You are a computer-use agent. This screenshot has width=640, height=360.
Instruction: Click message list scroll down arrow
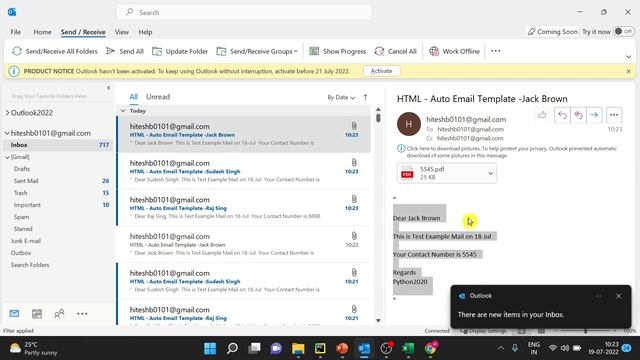378,320
